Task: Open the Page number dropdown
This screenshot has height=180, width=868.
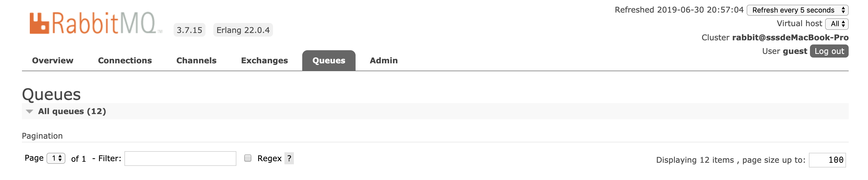Action: click(x=56, y=158)
